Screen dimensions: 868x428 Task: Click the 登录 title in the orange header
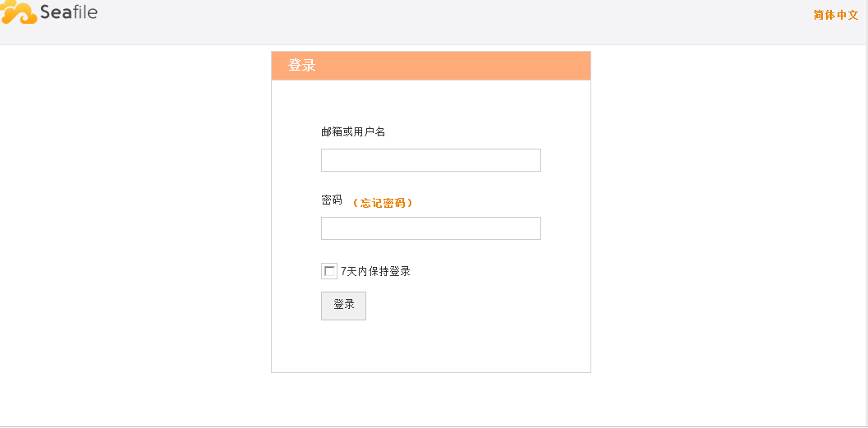coord(301,66)
